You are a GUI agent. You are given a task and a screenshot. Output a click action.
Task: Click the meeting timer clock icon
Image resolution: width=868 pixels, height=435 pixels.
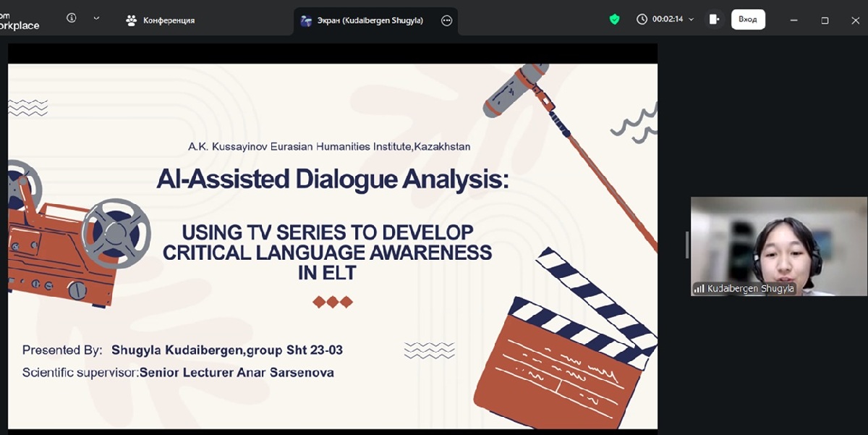coord(642,20)
